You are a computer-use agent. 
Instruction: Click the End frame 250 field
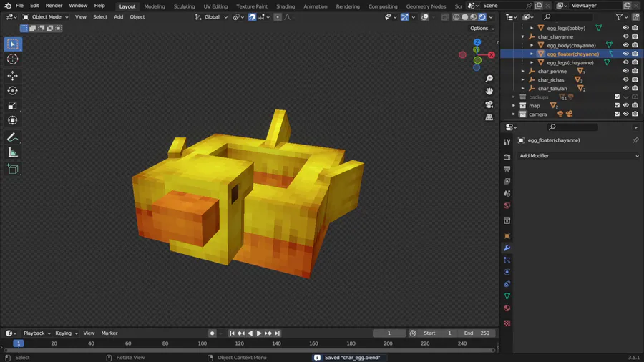477,333
